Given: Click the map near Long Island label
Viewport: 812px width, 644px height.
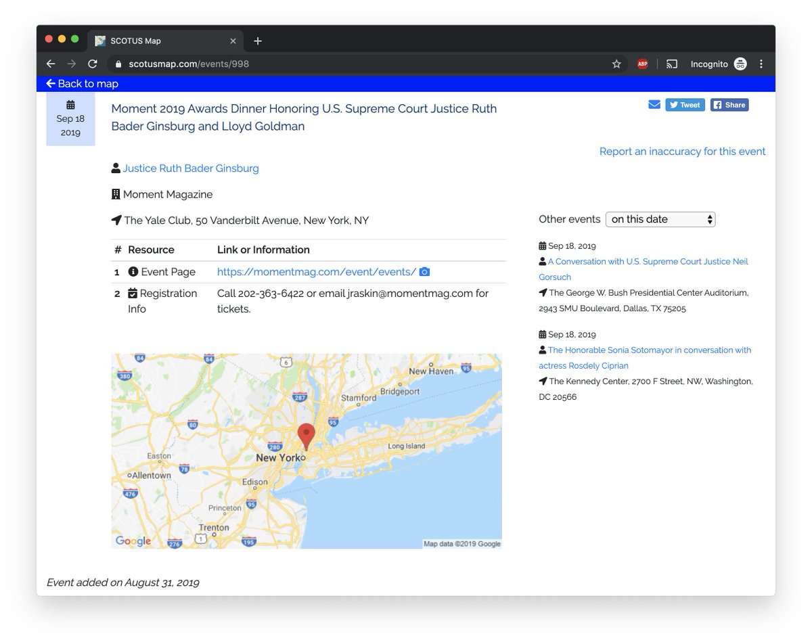Looking at the screenshot, I should [x=407, y=446].
